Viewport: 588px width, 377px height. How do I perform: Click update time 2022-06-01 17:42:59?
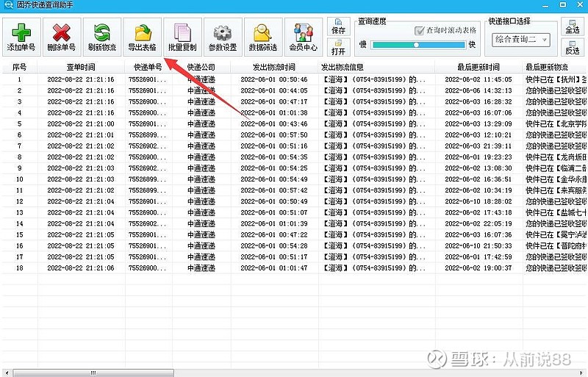478,257
